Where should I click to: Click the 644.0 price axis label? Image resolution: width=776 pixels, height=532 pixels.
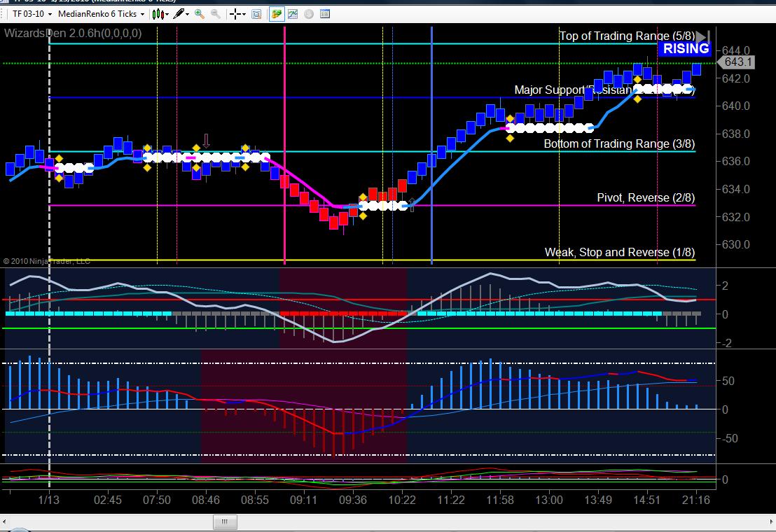pos(736,50)
